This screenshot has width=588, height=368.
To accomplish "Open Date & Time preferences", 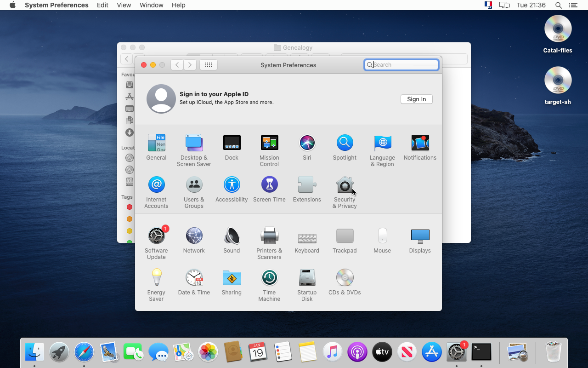I will click(x=194, y=282).
